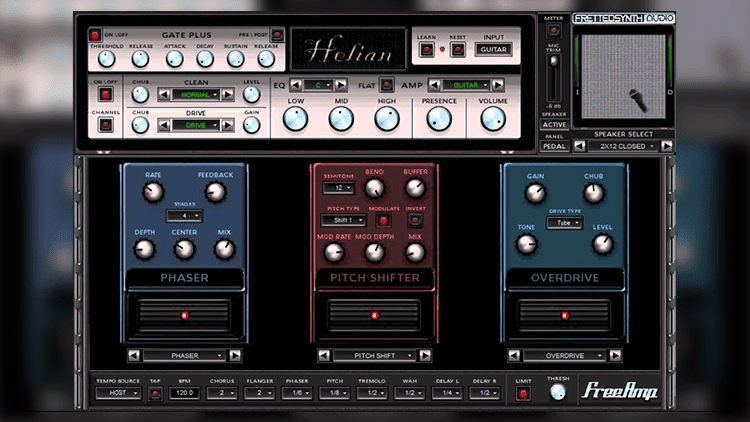Toggle the pitch shifter Invert button
Viewport: 750px width, 422px height.
pyautogui.click(x=415, y=220)
